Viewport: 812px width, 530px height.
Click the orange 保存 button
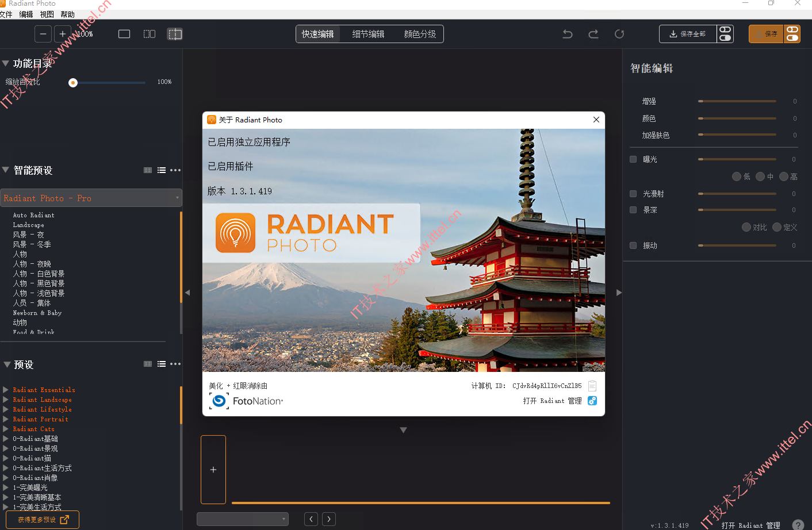pos(766,34)
